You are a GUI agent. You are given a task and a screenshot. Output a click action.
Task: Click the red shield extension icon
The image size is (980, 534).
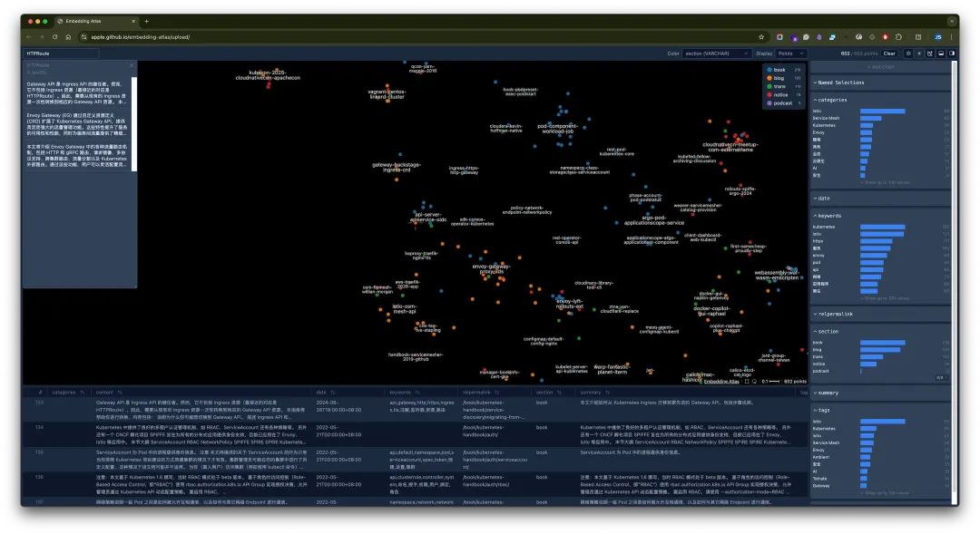(885, 37)
